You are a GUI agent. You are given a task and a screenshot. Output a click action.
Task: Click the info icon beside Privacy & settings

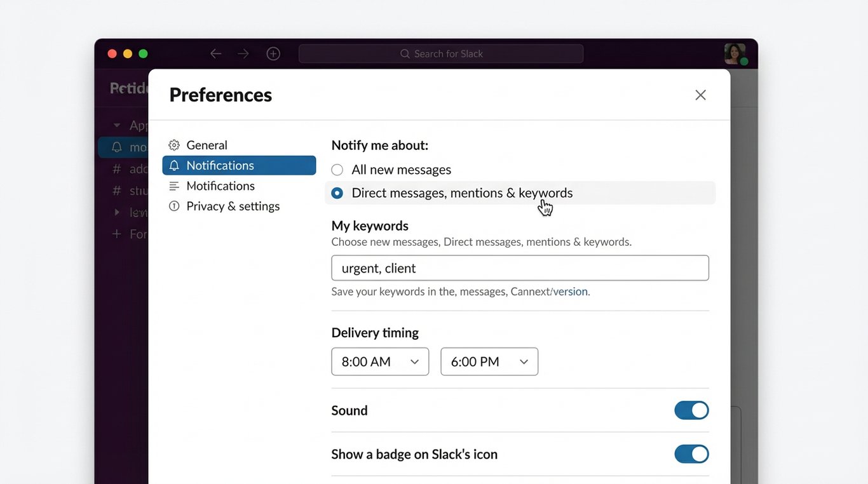174,206
